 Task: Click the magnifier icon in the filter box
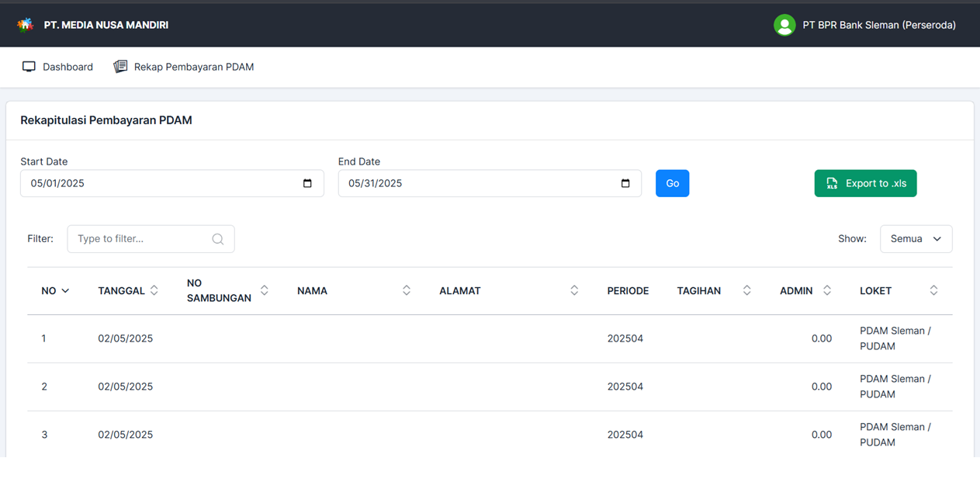pyautogui.click(x=217, y=238)
